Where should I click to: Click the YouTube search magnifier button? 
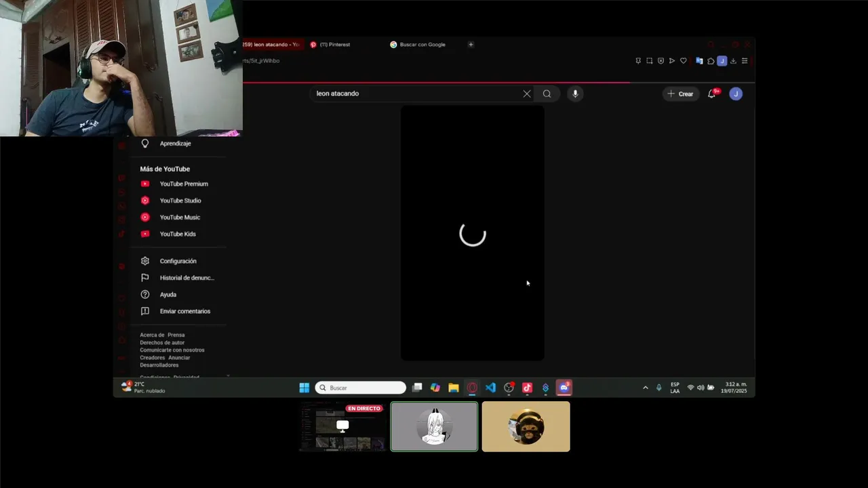pyautogui.click(x=547, y=94)
